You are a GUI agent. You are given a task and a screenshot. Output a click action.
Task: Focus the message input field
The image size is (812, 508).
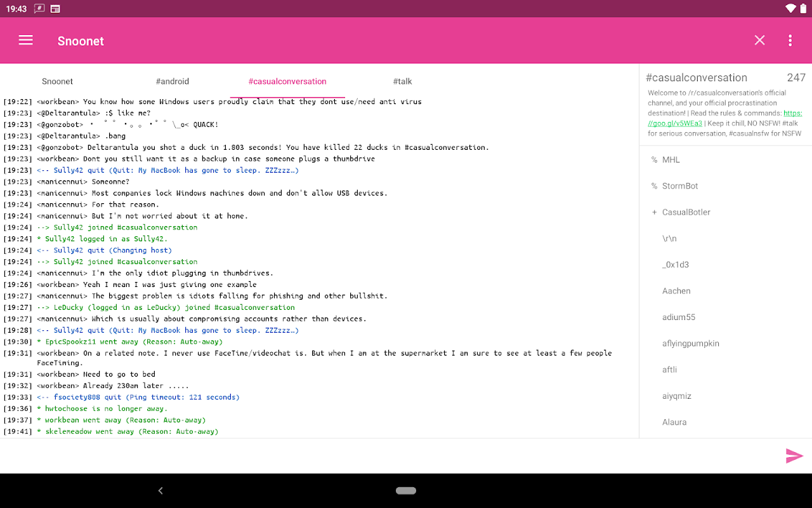tap(390, 456)
